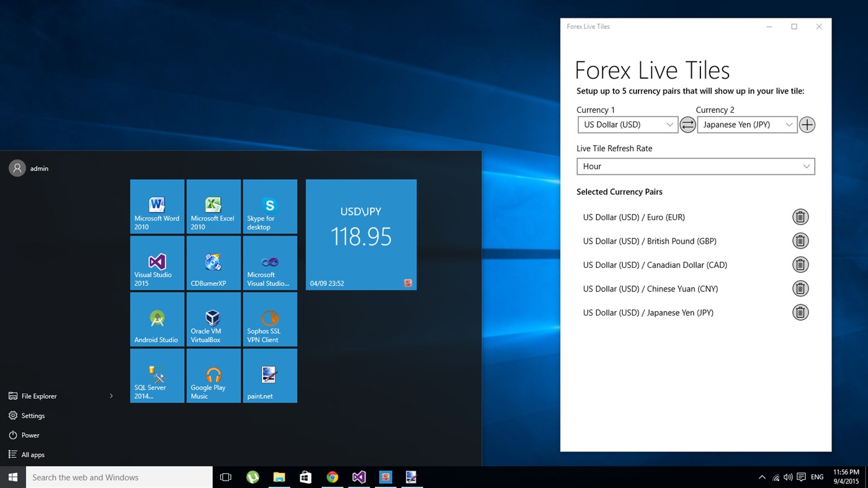Click the Wi-Fi icon in the tray

[x=775, y=477]
